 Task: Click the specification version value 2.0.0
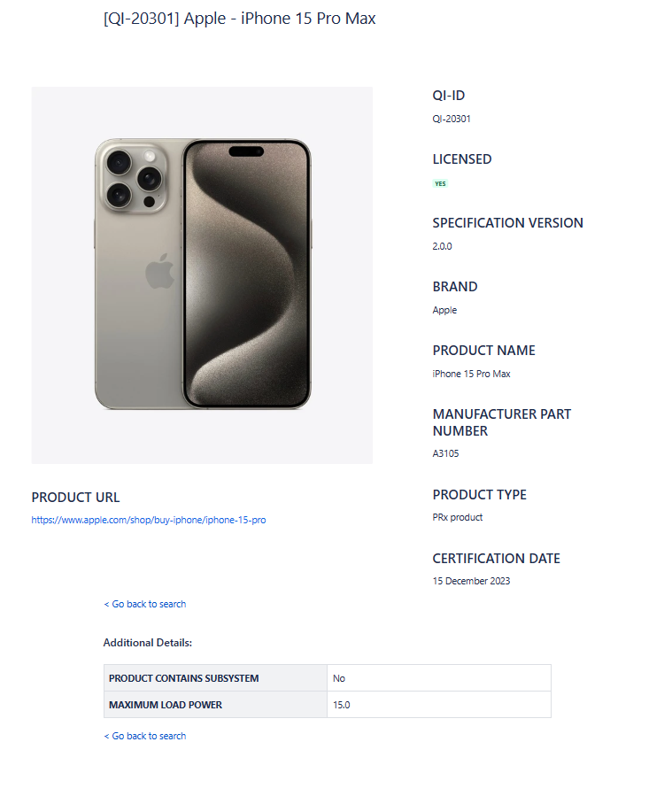click(x=442, y=246)
